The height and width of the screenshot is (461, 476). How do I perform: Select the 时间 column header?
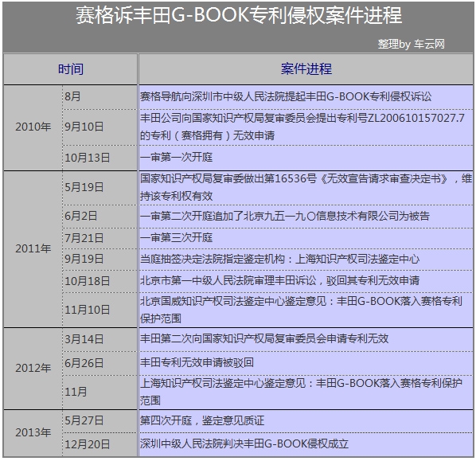coord(70,69)
